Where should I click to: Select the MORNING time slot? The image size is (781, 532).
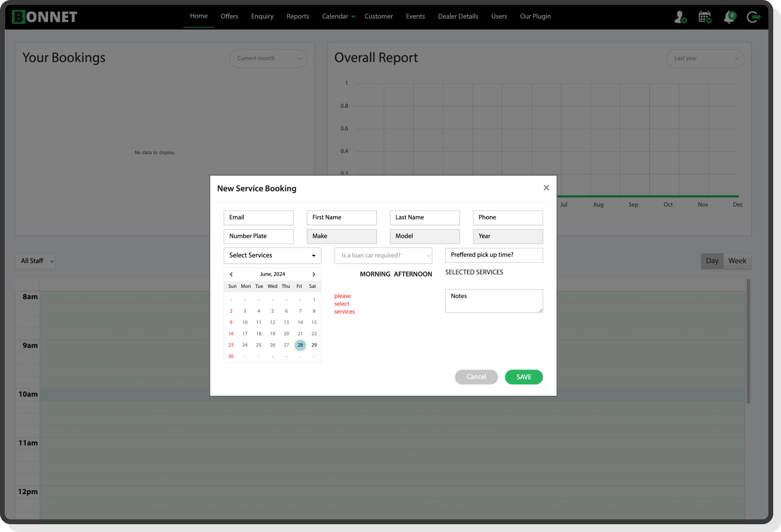click(375, 274)
